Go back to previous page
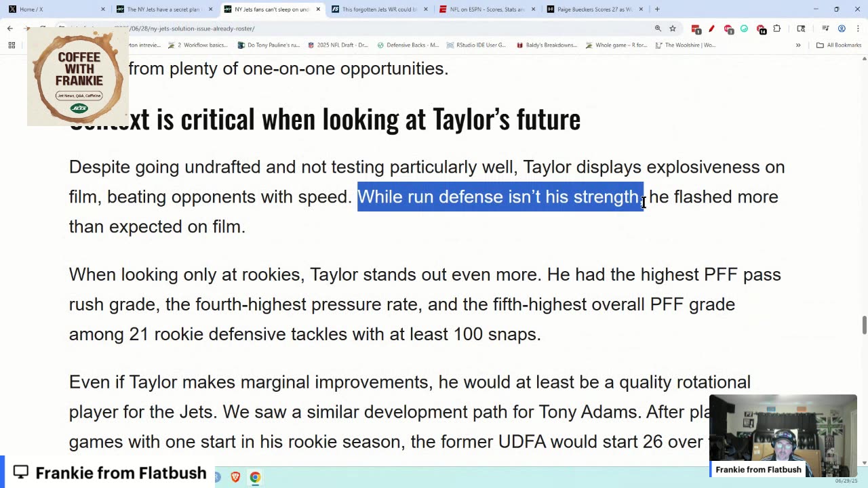The width and height of the screenshot is (868, 488). pos(10,28)
